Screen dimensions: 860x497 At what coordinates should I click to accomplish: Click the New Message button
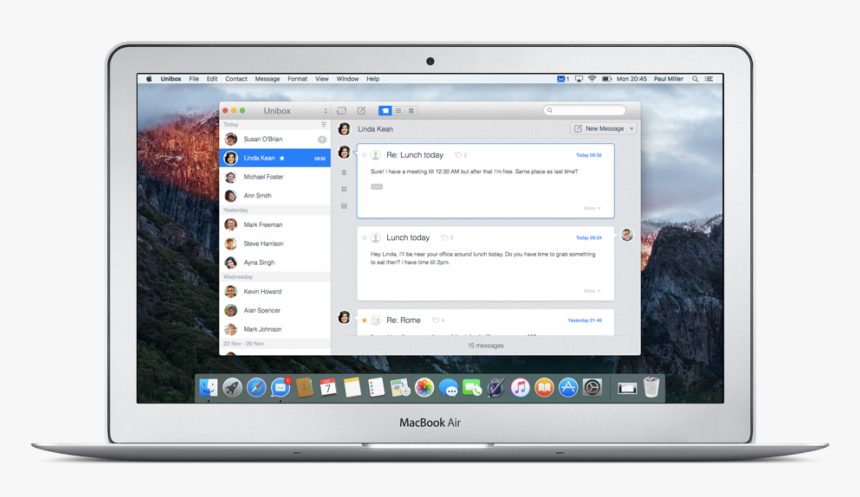[x=599, y=128]
